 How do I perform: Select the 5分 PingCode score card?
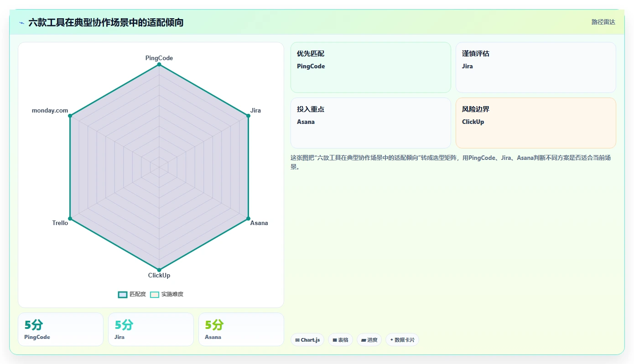[x=61, y=329]
